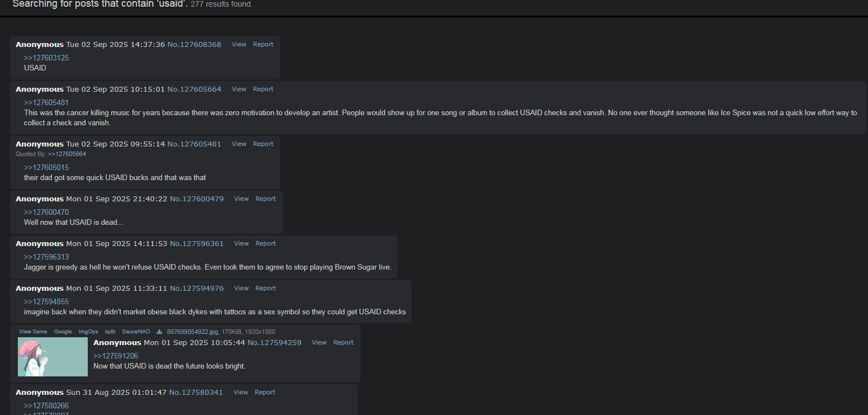Search image with iqdb
This screenshot has height=415, width=868.
tap(110, 332)
